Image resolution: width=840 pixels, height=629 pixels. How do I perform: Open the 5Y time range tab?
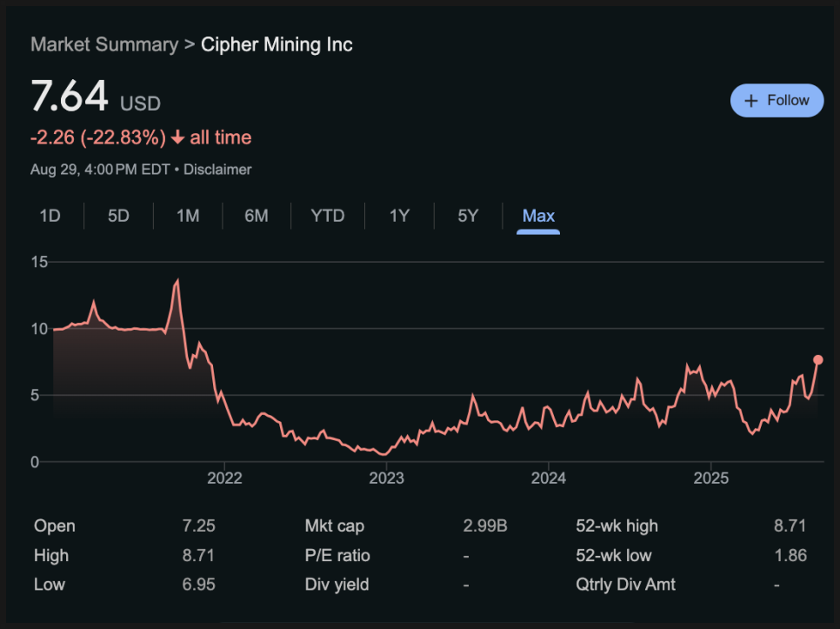point(468,216)
